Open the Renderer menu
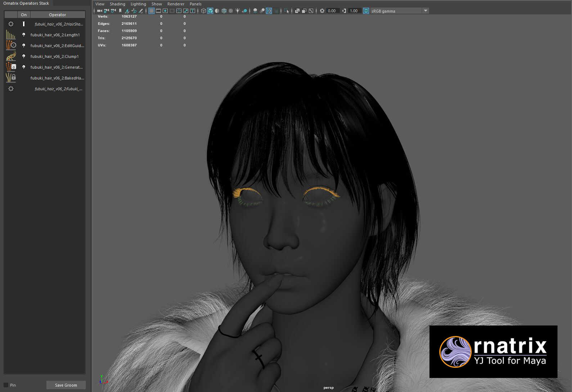 point(176,4)
